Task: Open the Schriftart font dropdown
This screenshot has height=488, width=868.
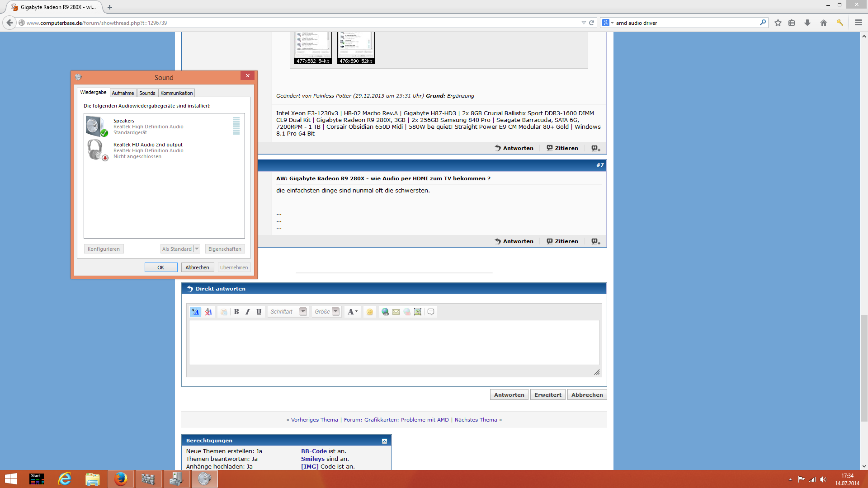Action: point(303,312)
